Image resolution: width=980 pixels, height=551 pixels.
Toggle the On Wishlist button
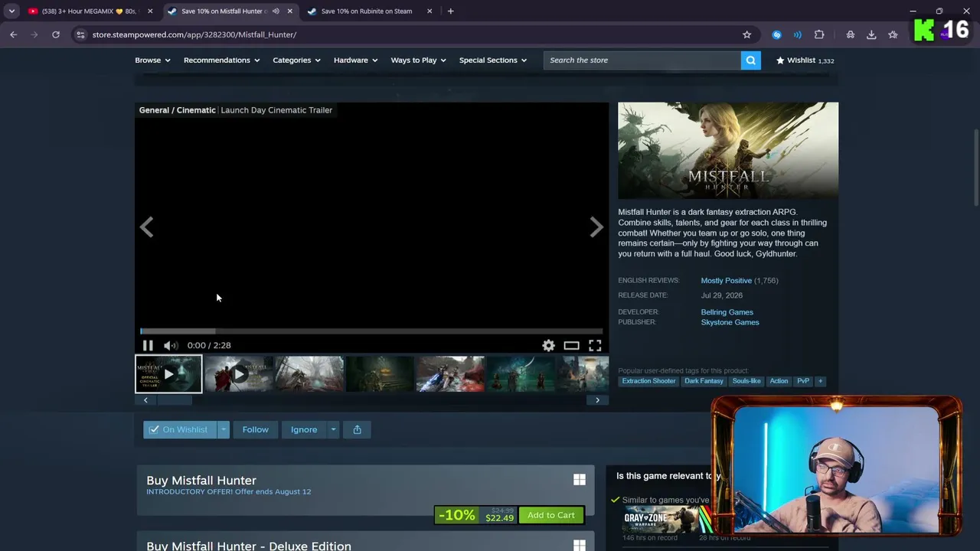click(x=179, y=429)
